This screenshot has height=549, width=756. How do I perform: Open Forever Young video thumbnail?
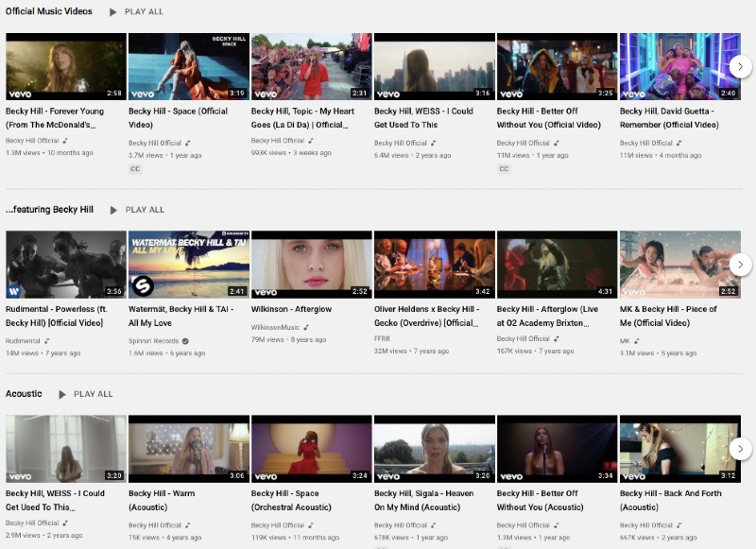pyautogui.click(x=66, y=66)
